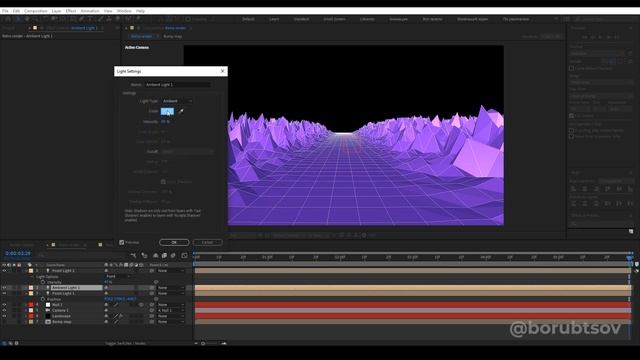Collapse the Light Options group
The image size is (640, 360).
coord(33,276)
